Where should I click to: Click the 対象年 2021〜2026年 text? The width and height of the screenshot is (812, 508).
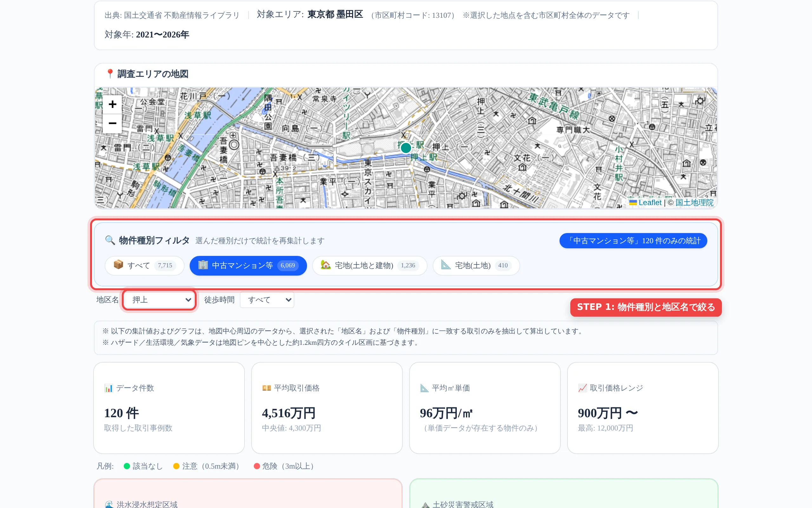[147, 34]
